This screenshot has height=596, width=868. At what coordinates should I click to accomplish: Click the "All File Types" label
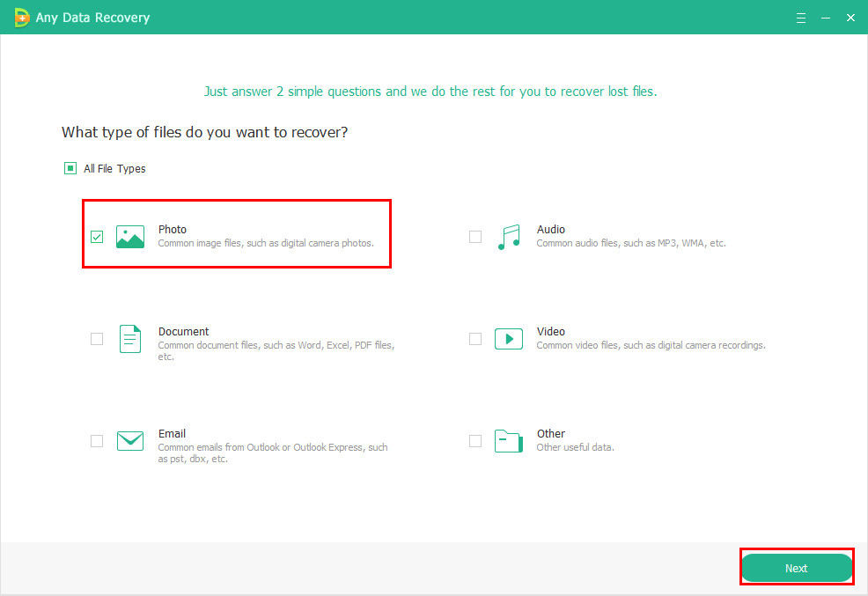pyautogui.click(x=114, y=169)
